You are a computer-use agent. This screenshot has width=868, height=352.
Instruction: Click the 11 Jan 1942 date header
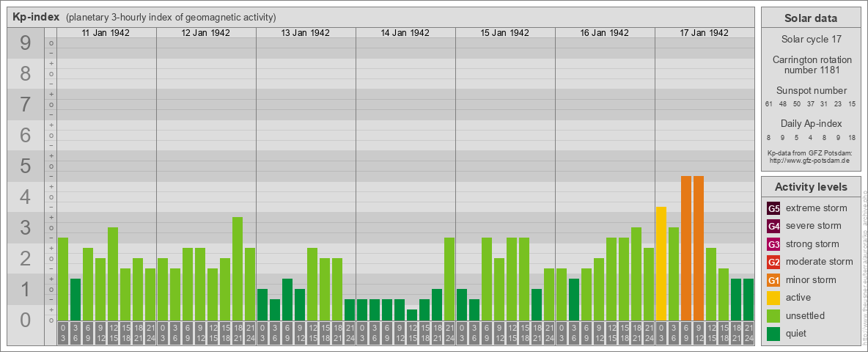(106, 33)
